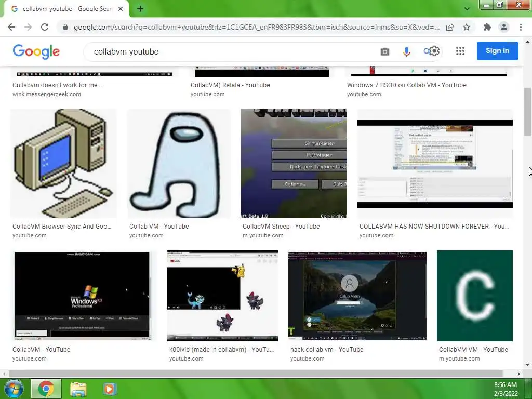Go to Google homepage via logo
The image size is (532, 399).
point(36,51)
